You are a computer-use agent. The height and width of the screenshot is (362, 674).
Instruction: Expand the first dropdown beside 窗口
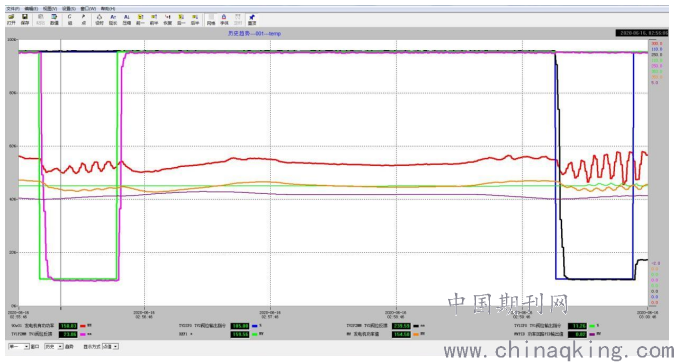pos(19,347)
